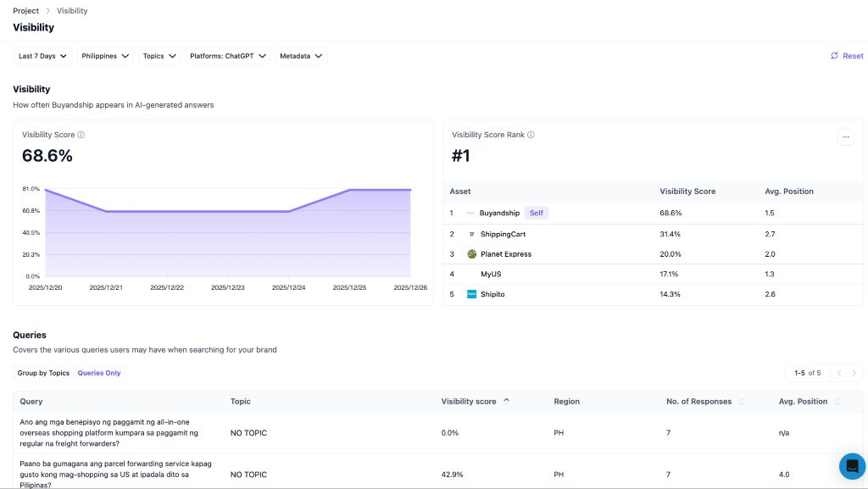
Task: Sort by No. of Responses icon
Action: pyautogui.click(x=742, y=402)
